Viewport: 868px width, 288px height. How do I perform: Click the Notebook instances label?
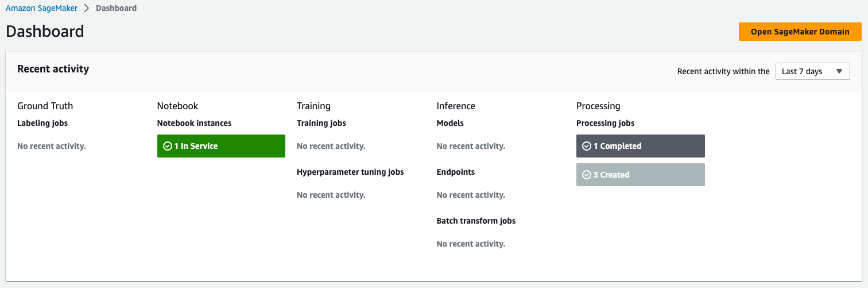coord(194,123)
